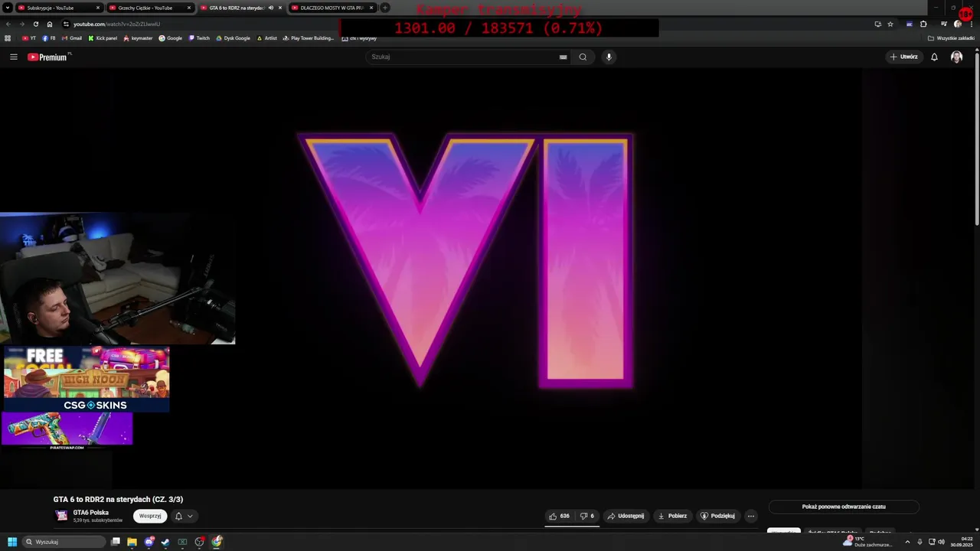The height and width of the screenshot is (551, 980).
Task: Open keymaster bookmark
Action: click(x=138, y=38)
